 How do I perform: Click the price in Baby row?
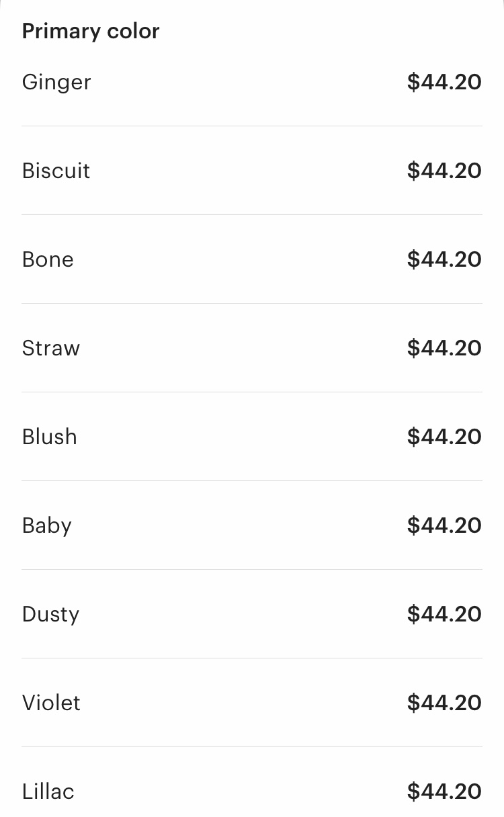[x=444, y=525]
